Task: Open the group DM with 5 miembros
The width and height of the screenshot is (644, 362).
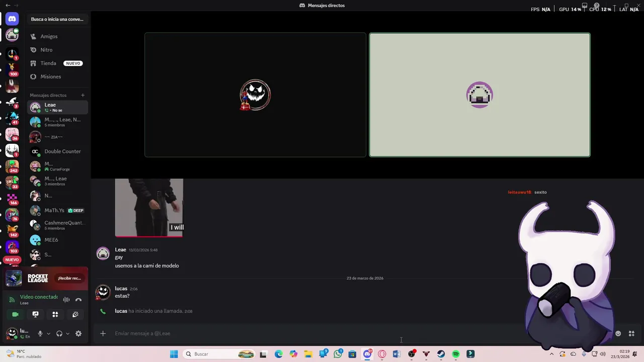Action: pos(57,122)
